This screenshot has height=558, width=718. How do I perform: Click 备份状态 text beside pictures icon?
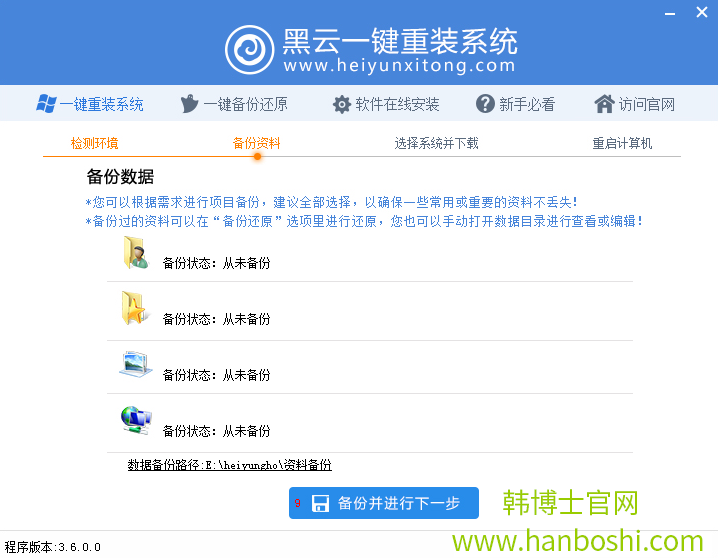(x=216, y=375)
